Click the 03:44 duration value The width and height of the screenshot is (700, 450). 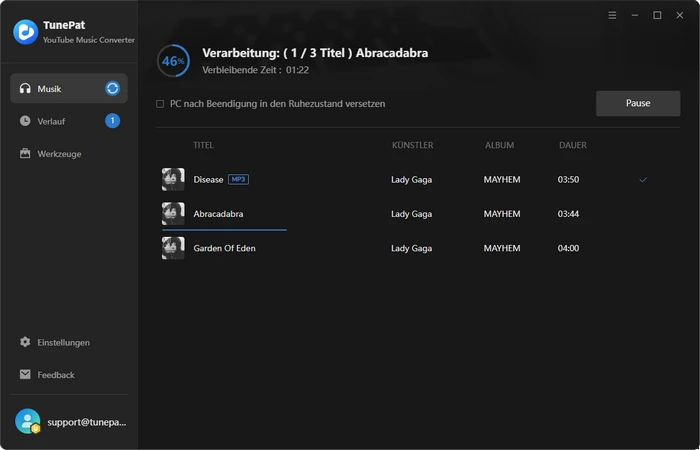(x=568, y=214)
